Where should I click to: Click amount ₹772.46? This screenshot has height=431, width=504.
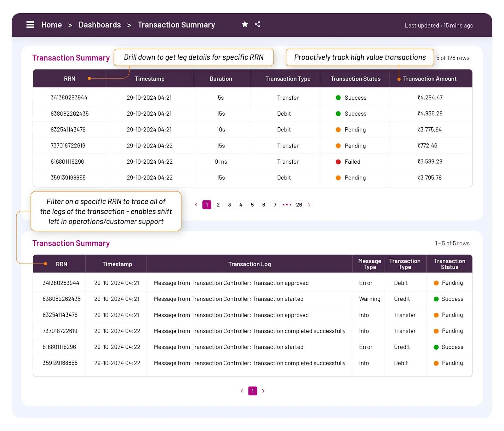[427, 146]
